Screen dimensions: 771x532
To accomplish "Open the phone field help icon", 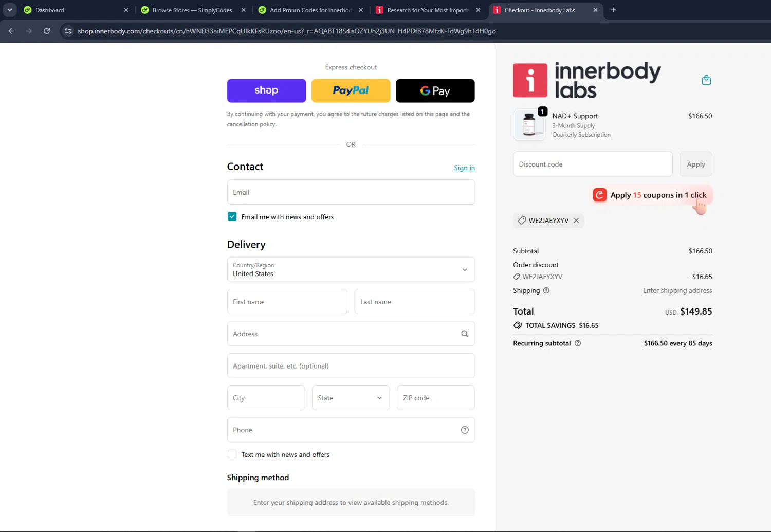I will point(465,430).
